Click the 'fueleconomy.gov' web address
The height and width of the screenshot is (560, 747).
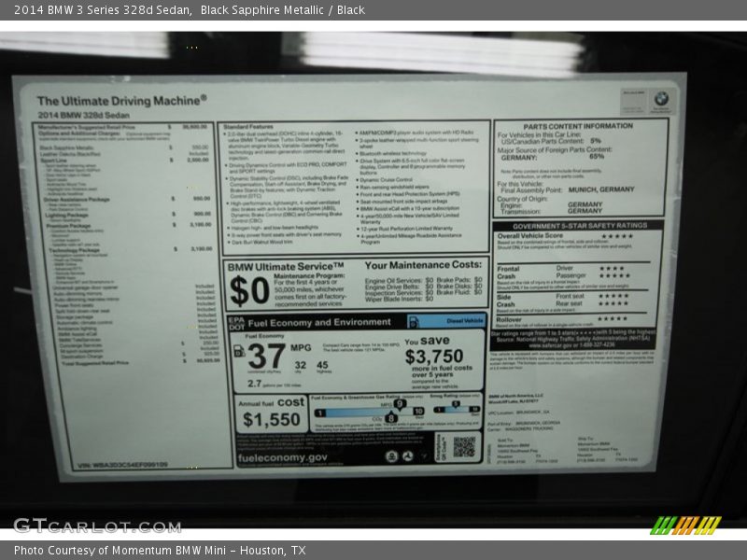[x=283, y=457]
